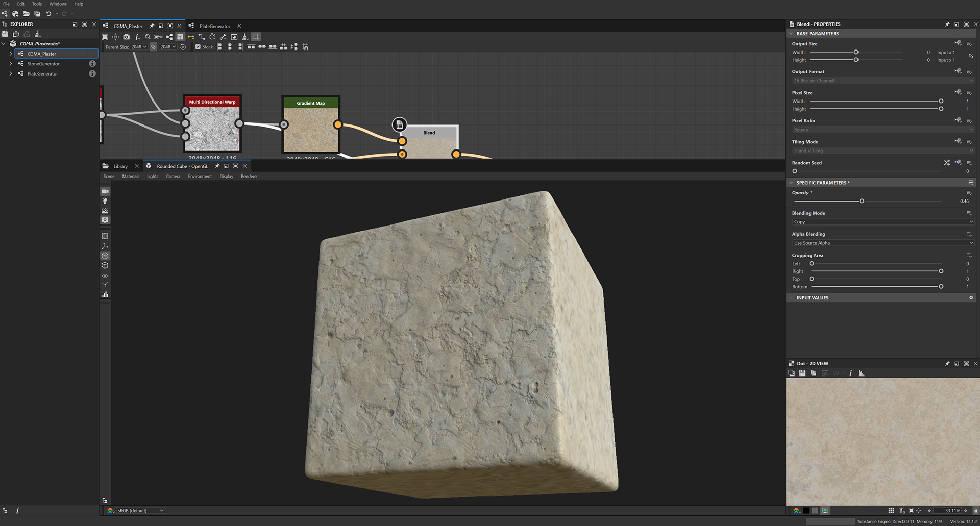The height and width of the screenshot is (526, 980).
Task: Toggle tiling grid icon in 2D view
Action: pyautogui.click(x=891, y=510)
